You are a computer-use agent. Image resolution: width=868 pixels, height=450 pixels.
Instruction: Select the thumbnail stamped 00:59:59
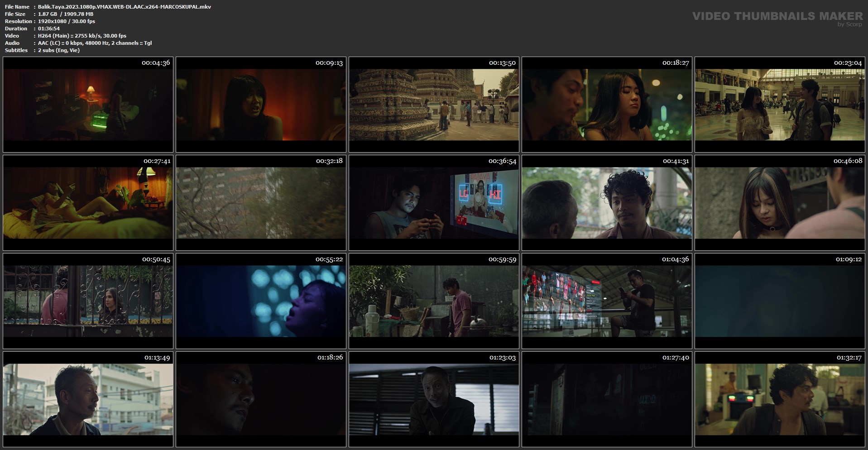(x=434, y=301)
